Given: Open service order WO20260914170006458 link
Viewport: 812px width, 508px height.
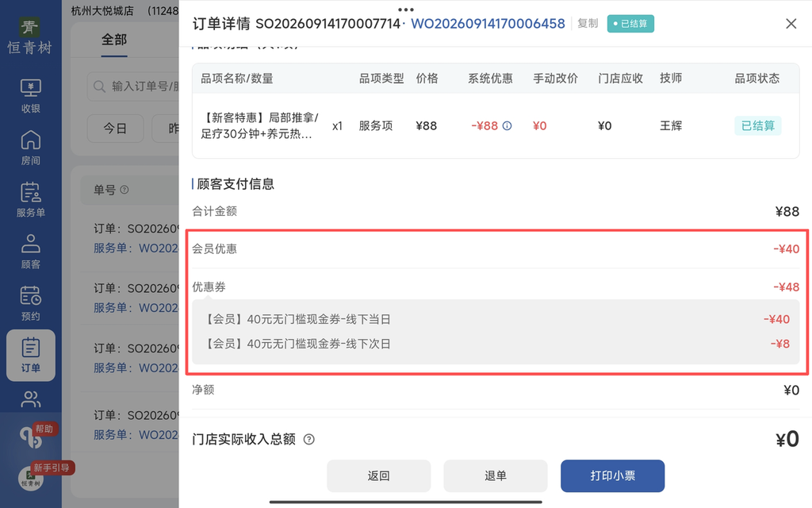Looking at the screenshot, I should [488, 24].
